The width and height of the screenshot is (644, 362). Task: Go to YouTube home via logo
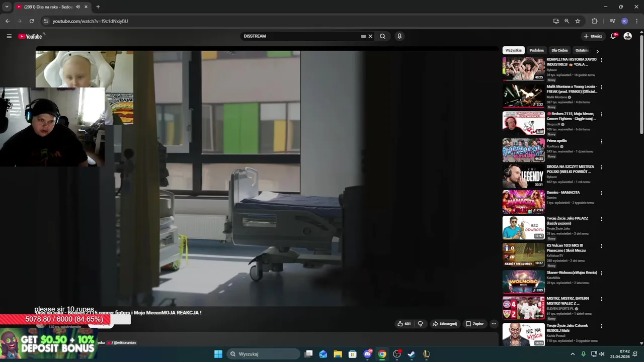pos(30,36)
